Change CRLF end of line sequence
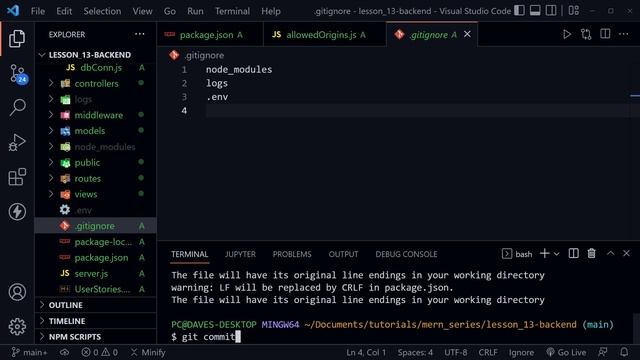This screenshot has height=360, width=640. [x=488, y=352]
